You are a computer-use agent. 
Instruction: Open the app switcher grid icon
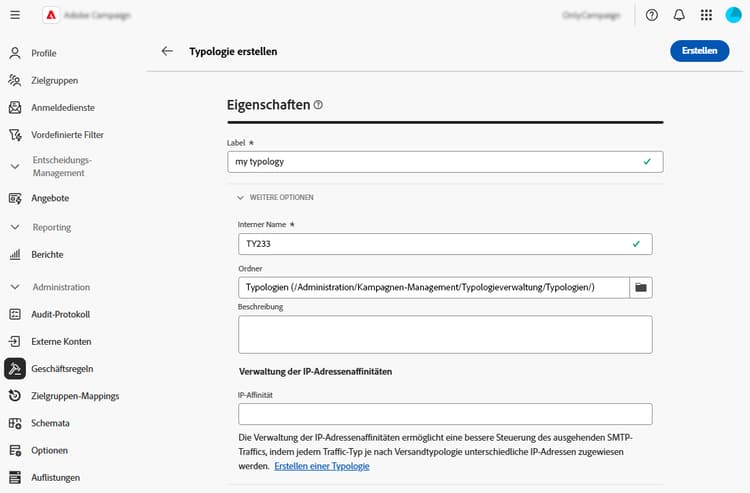pyautogui.click(x=706, y=16)
